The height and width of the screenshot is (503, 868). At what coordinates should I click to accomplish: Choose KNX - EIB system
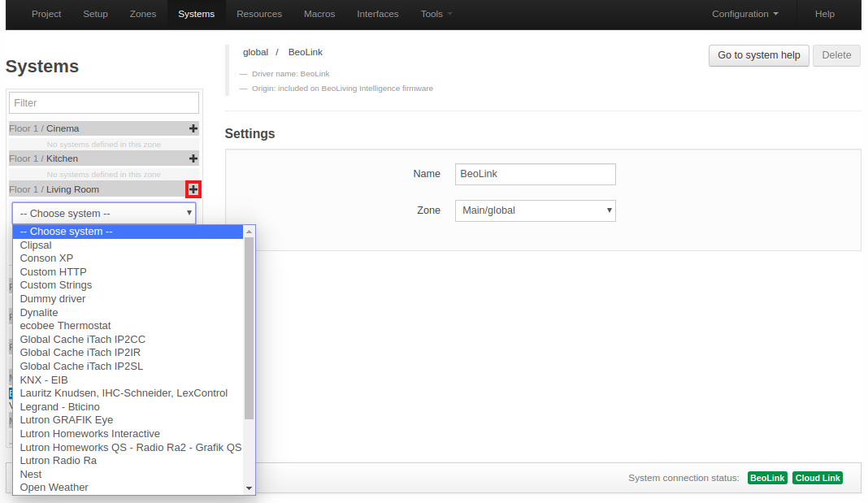click(128, 380)
